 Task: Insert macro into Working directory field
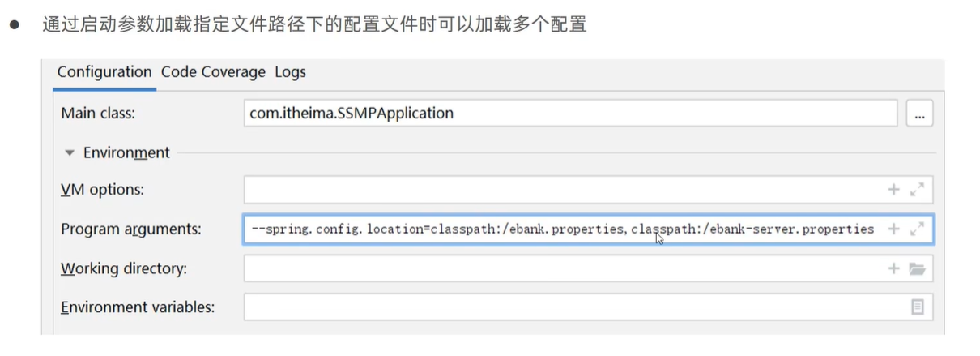[x=893, y=268]
